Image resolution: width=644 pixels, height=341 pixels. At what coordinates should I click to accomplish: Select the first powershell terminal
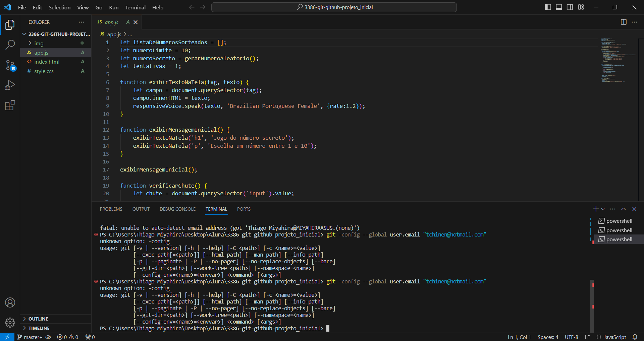pos(619,221)
